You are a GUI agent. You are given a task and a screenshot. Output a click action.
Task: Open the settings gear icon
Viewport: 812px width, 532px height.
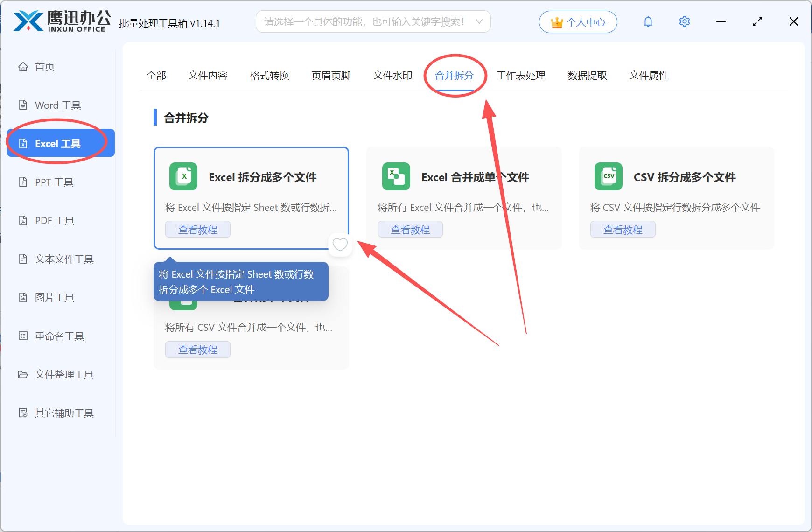pos(684,21)
